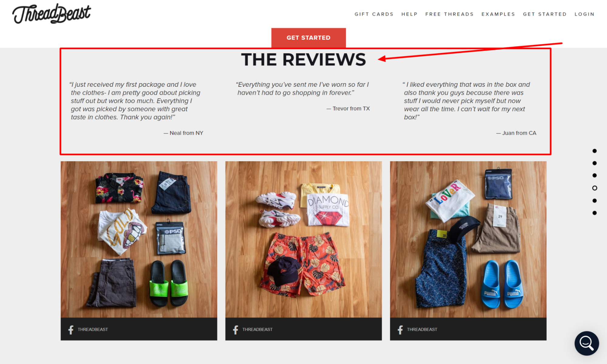Screen dimensions: 607x364
Task: Open the Examples nav link
Action: tap(498, 14)
